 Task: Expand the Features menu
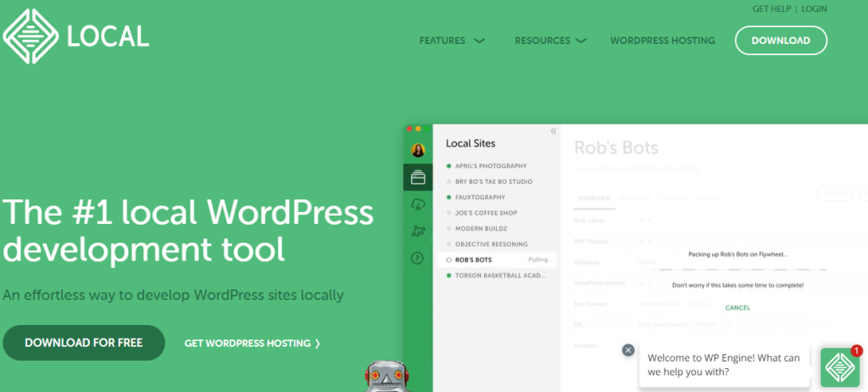click(452, 41)
